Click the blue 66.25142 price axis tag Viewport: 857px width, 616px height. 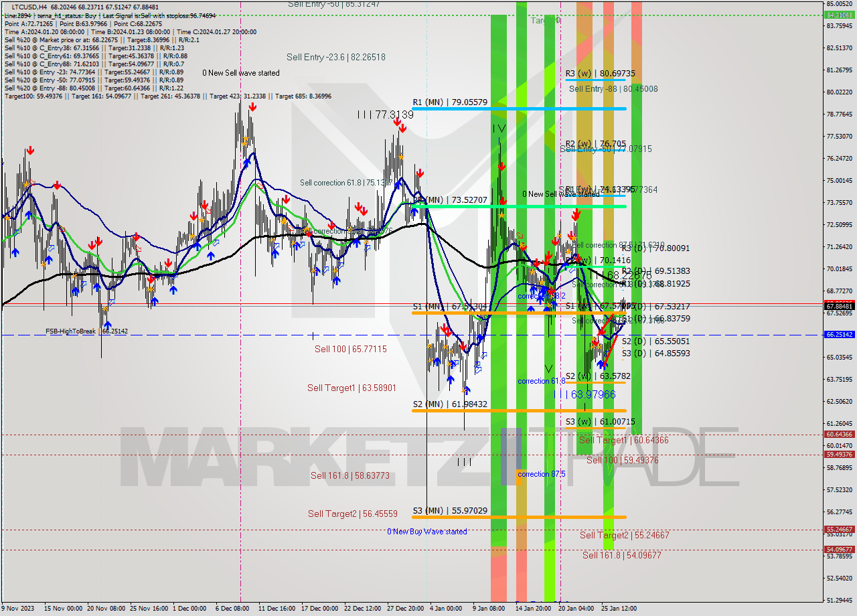click(x=839, y=334)
